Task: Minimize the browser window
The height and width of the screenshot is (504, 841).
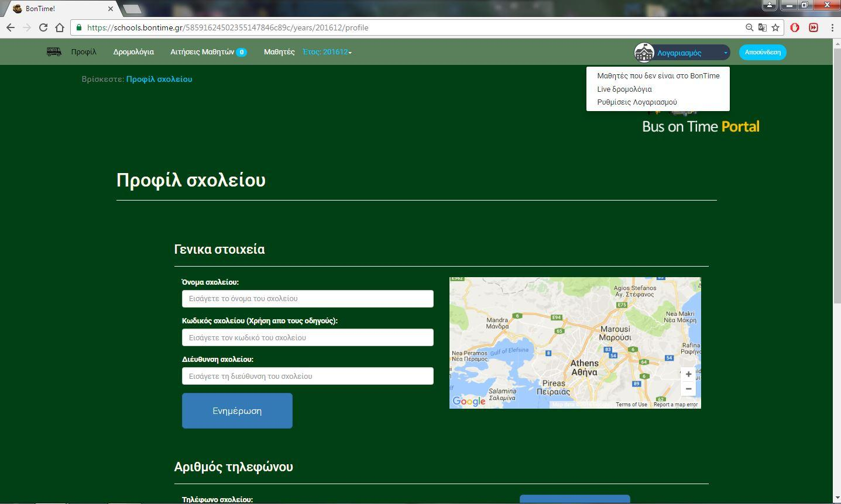Action: (790, 5)
